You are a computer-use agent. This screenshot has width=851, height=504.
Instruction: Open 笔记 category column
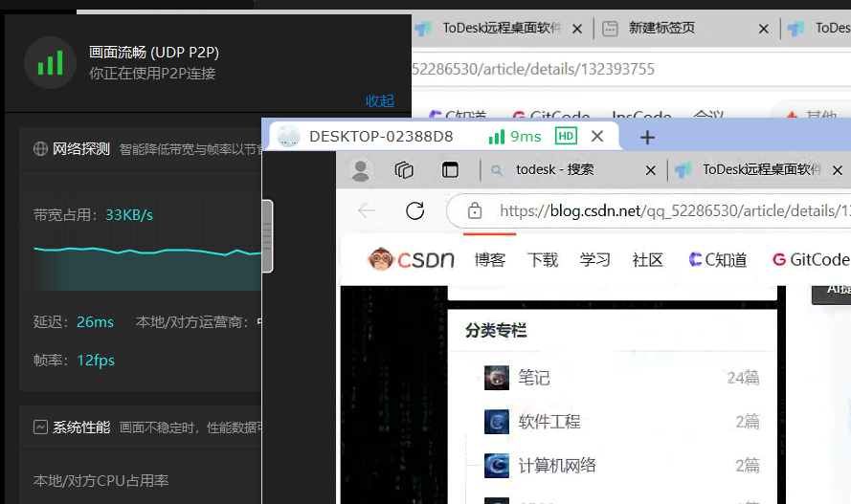click(x=533, y=378)
